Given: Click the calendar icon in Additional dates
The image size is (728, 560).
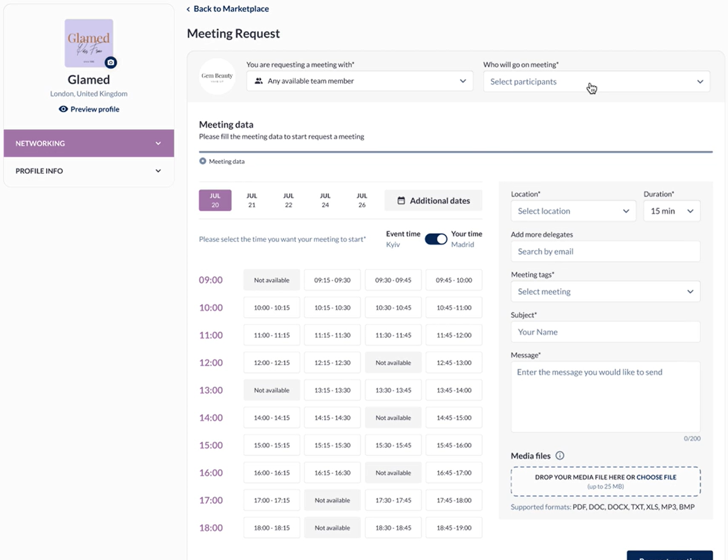Looking at the screenshot, I should pyautogui.click(x=401, y=200).
